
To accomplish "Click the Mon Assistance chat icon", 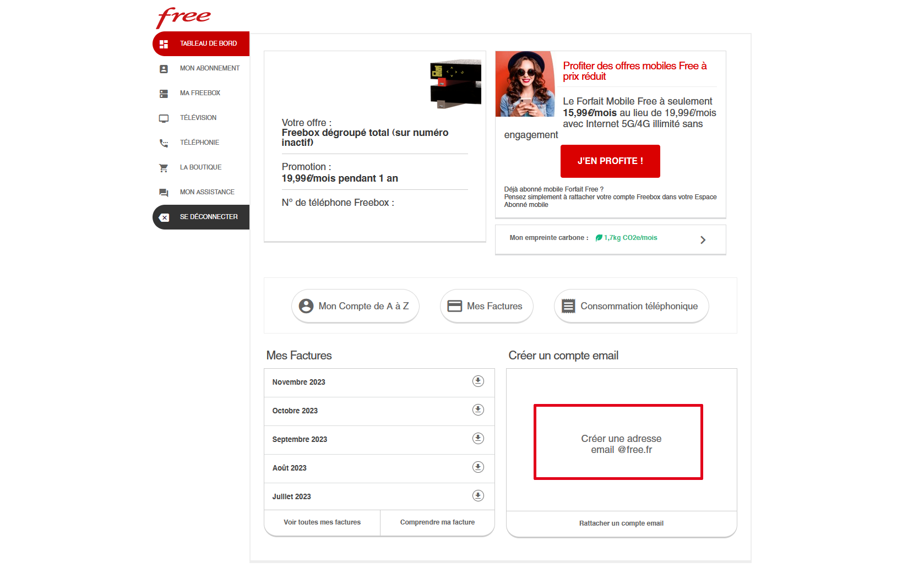I will [x=164, y=193].
